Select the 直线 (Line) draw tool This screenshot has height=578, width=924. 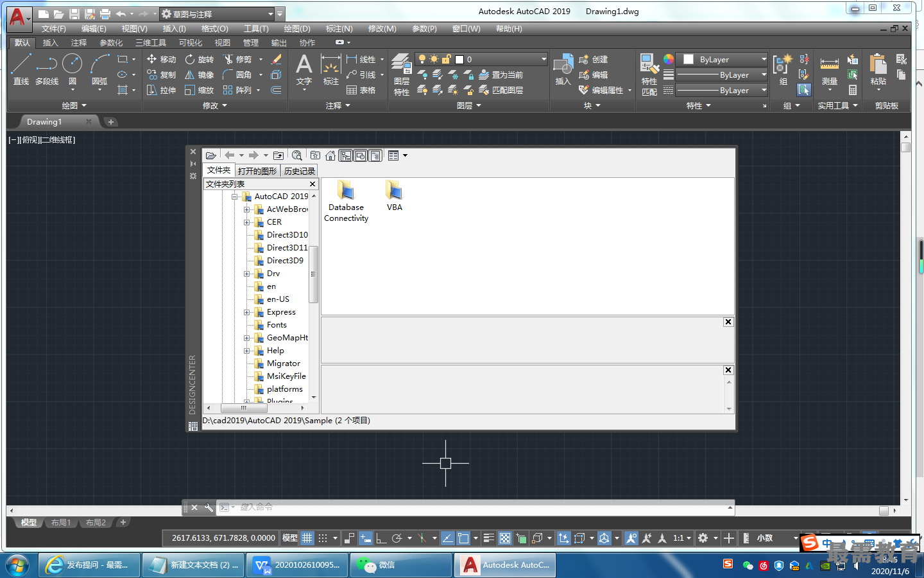[21, 69]
